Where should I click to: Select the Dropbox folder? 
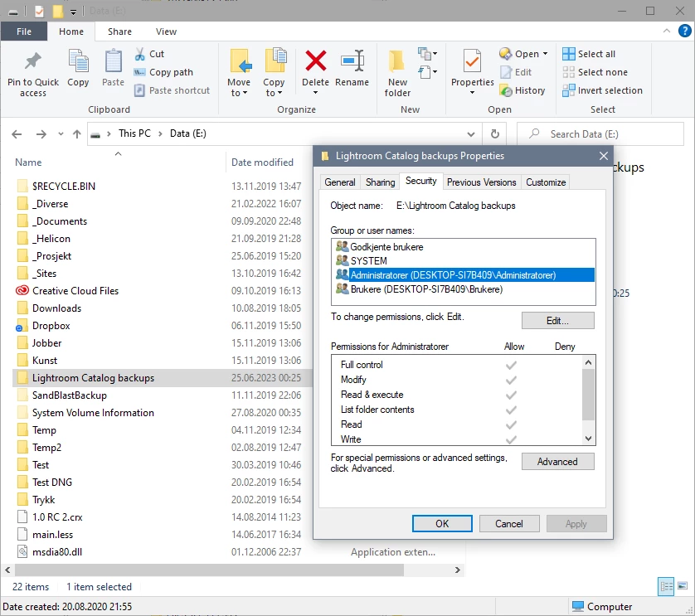point(51,326)
